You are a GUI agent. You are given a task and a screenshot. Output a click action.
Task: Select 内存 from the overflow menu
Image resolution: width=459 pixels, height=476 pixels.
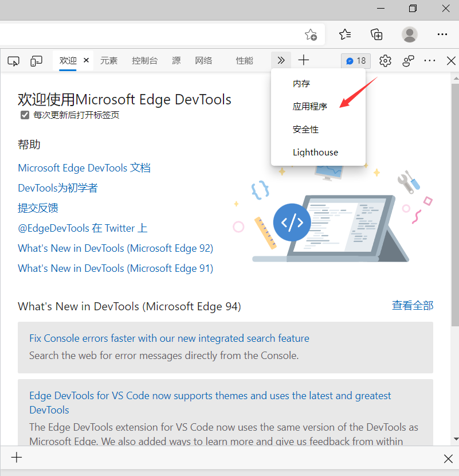[318, 84]
